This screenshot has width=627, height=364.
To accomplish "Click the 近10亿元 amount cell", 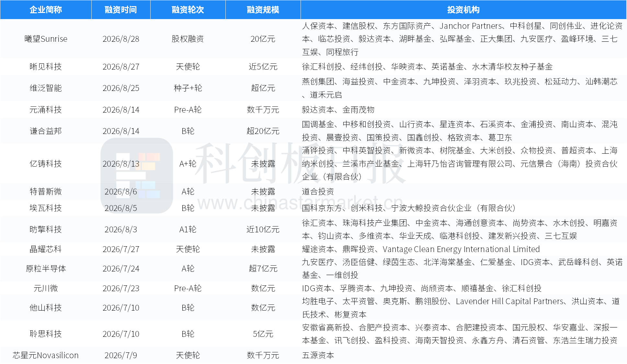I will (263, 229).
